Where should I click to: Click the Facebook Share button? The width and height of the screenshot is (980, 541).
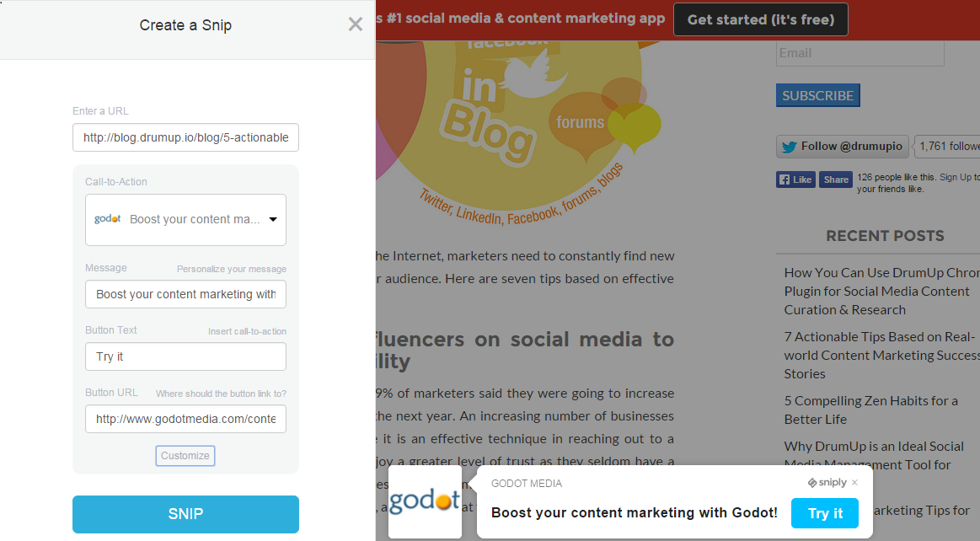836,180
